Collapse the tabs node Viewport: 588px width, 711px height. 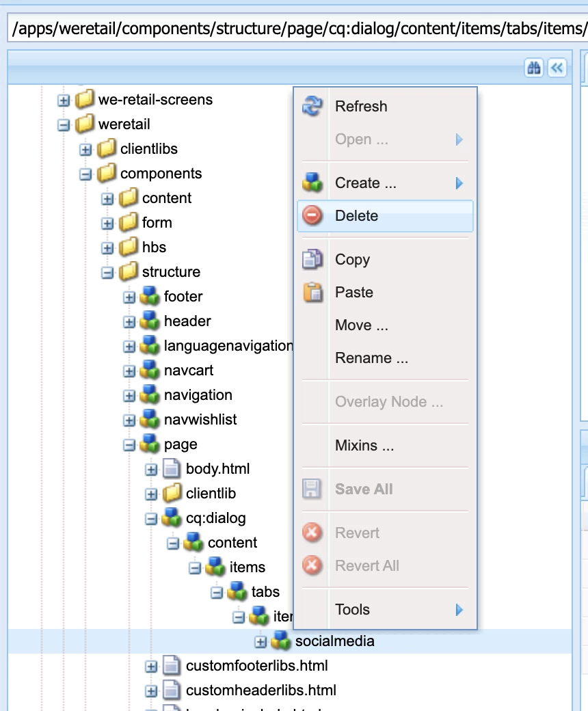217,593
